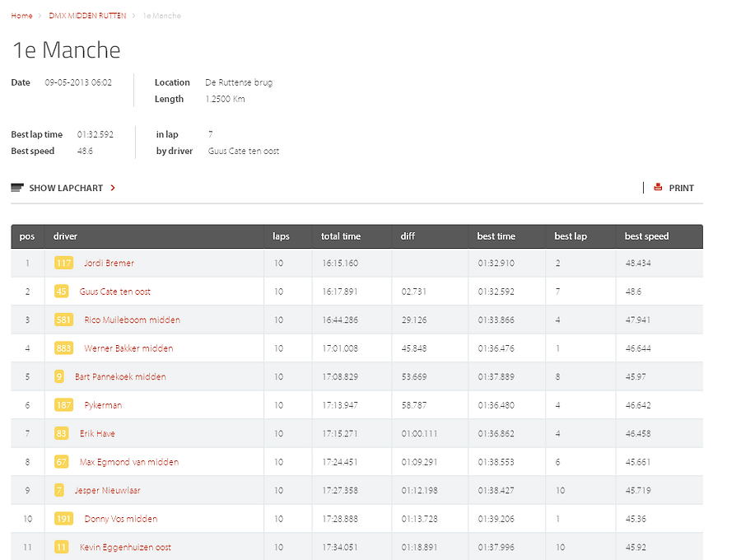Click the laps column header
Screen dimensions: 741x560
(x=281, y=236)
